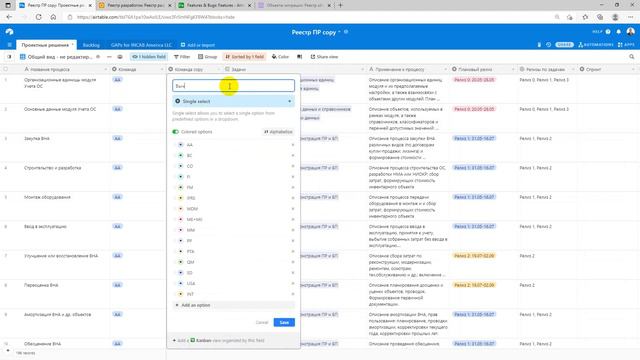Open color picker for option USA
The width and height of the screenshot is (640, 360).
pyautogui.click(x=180, y=283)
